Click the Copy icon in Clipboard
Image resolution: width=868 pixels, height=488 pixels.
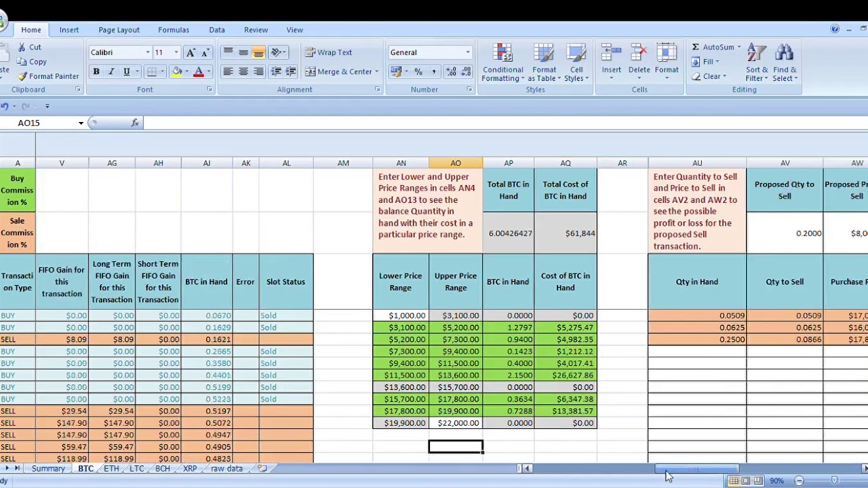tap(22, 62)
